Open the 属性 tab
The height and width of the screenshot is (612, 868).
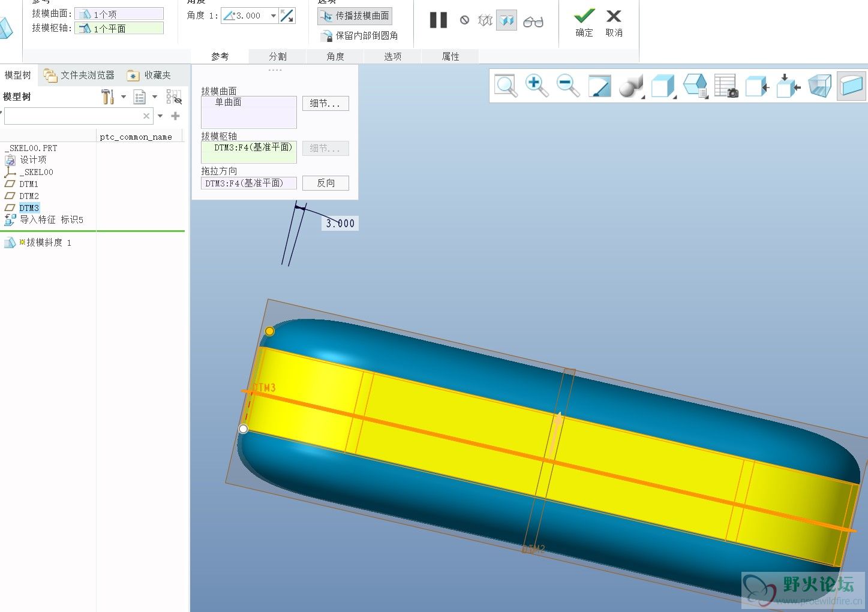coord(450,56)
